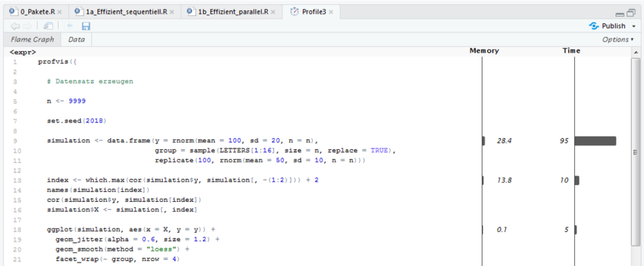Click the Memory column header
The image size is (644, 266).
point(484,51)
